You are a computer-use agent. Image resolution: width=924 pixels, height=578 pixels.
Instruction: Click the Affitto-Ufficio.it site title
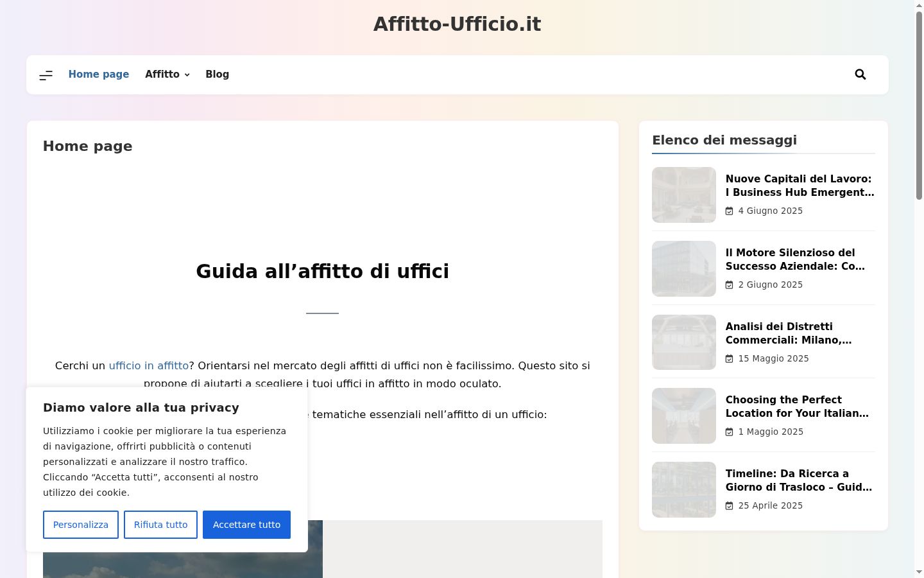click(457, 24)
